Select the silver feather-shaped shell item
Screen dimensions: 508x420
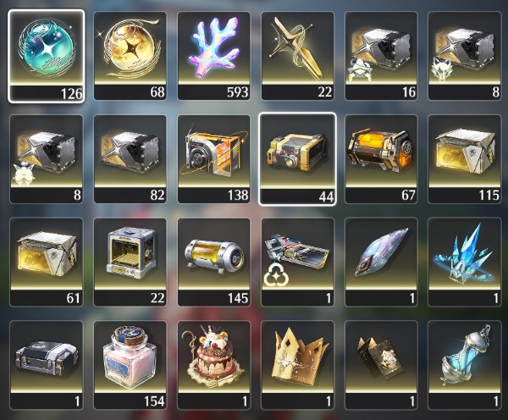tap(381, 262)
